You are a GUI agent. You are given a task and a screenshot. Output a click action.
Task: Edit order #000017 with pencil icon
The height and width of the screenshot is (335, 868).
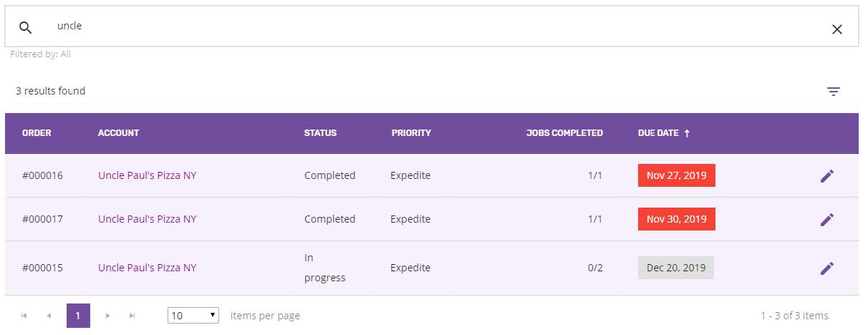click(x=826, y=220)
